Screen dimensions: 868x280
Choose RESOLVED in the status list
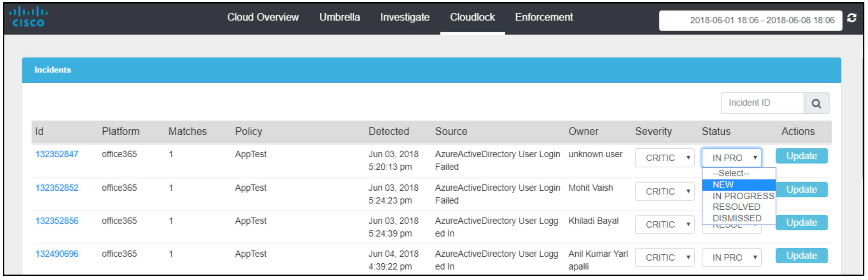point(739,207)
